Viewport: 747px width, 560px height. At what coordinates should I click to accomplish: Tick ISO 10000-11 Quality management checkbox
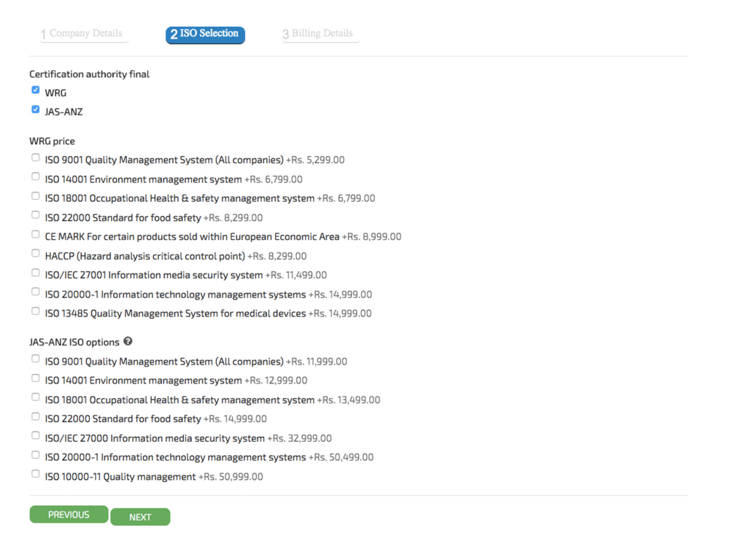pos(35,474)
